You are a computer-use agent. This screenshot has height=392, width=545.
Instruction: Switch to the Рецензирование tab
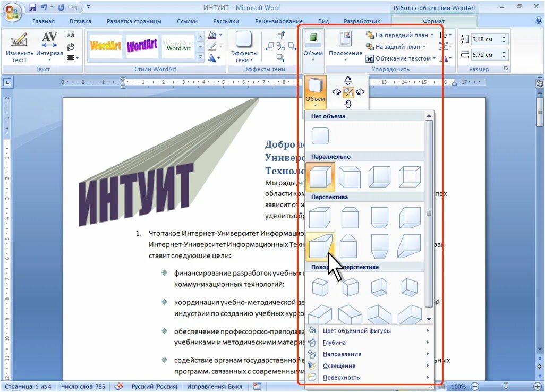coord(278,21)
